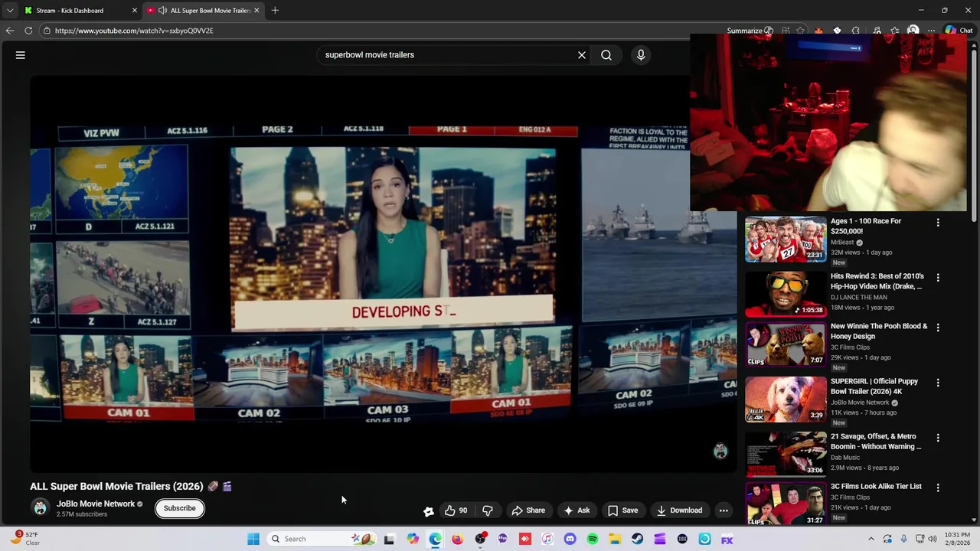Screen dimensions: 980x551
Task: Open Steam from the taskbar
Action: tap(637, 539)
